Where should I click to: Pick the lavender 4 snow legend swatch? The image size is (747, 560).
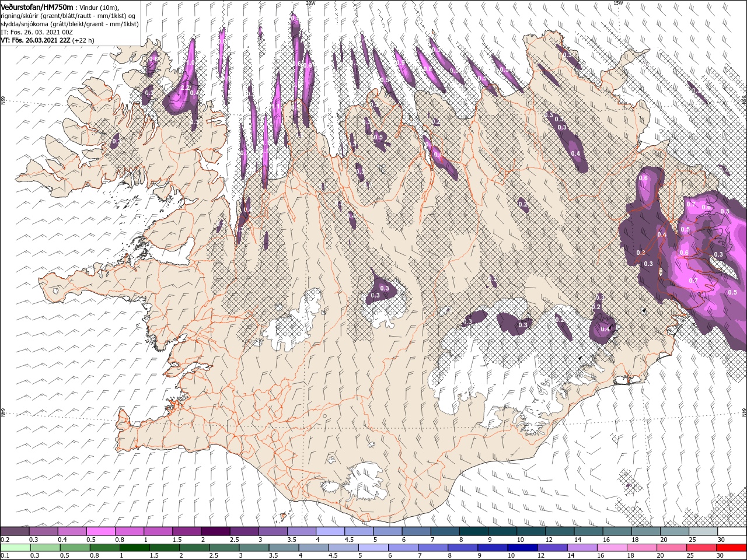pyautogui.click(x=330, y=531)
